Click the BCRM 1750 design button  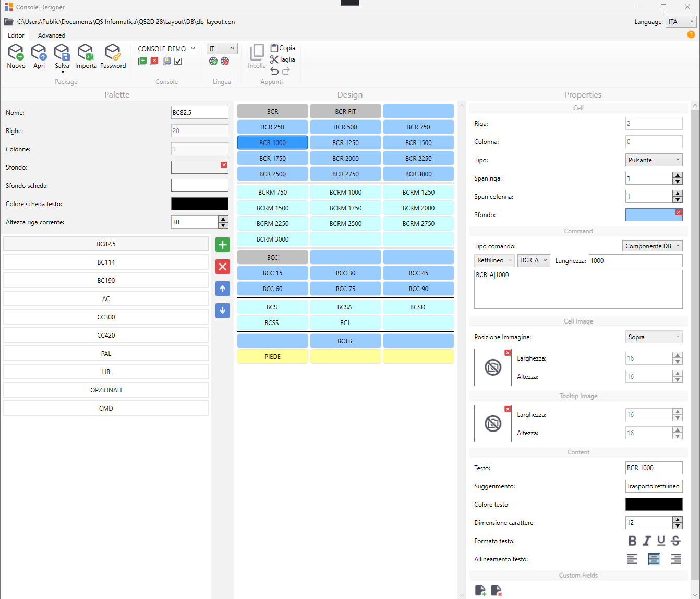pyautogui.click(x=345, y=208)
